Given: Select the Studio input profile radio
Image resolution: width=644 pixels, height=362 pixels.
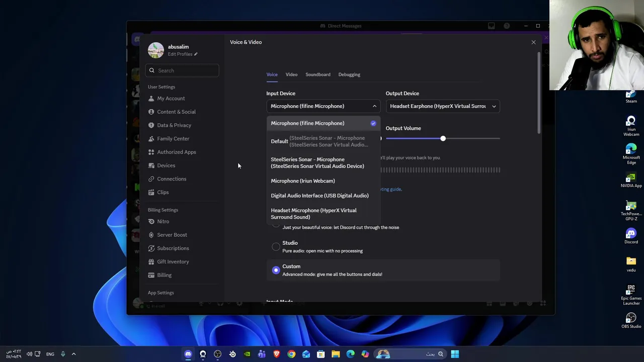Looking at the screenshot, I should pyautogui.click(x=276, y=246).
